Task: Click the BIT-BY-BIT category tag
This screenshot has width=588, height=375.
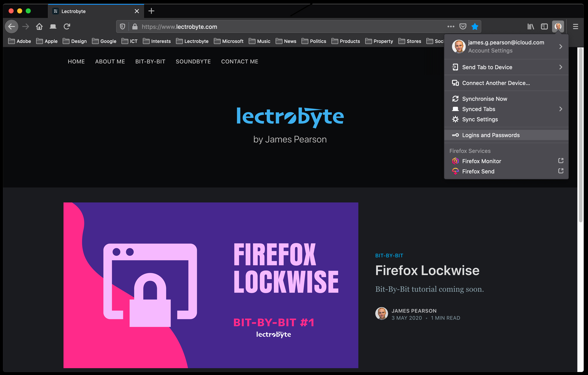Action: pos(389,256)
